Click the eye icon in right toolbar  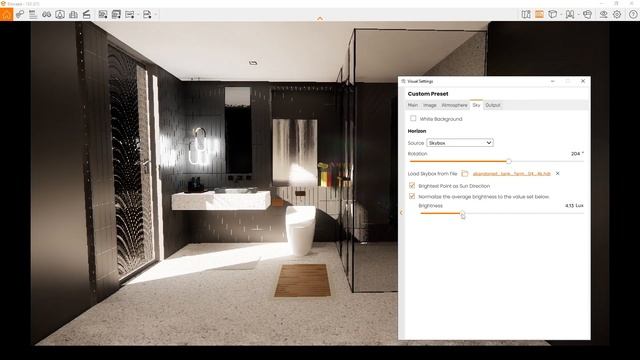pos(603,15)
